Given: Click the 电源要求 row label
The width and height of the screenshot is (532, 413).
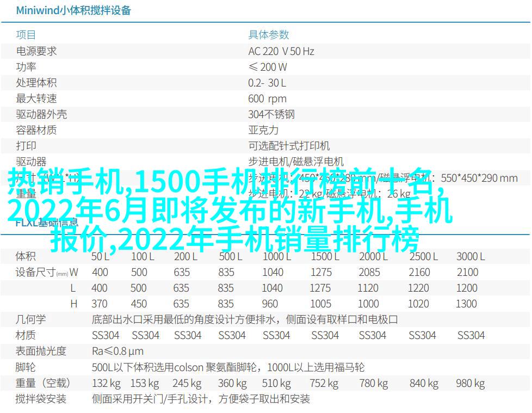Looking at the screenshot, I should click(36, 51).
